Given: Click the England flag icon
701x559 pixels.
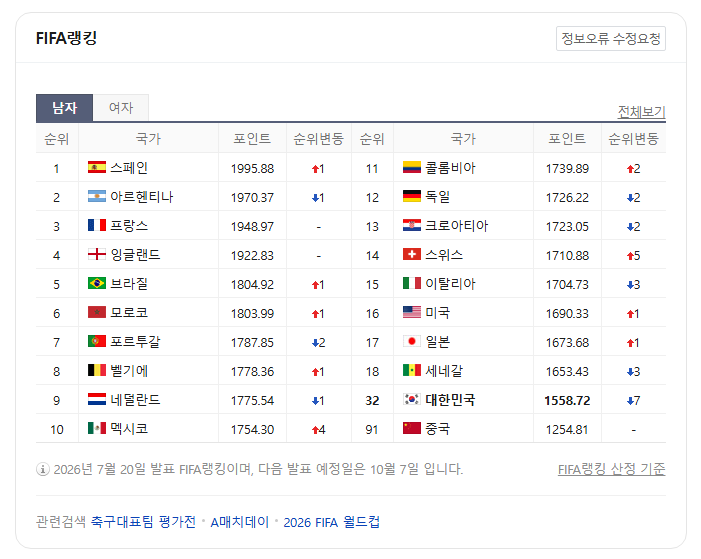Looking at the screenshot, I should [x=97, y=254].
